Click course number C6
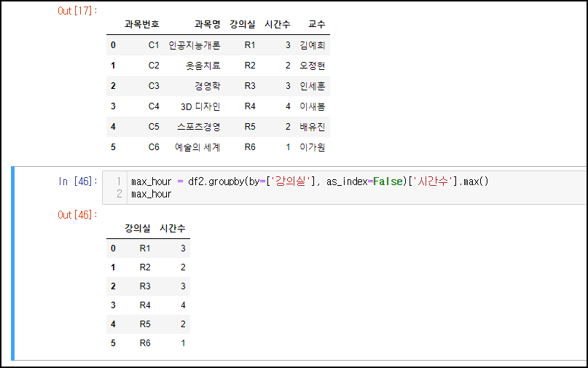This screenshot has width=588, height=368. (154, 147)
